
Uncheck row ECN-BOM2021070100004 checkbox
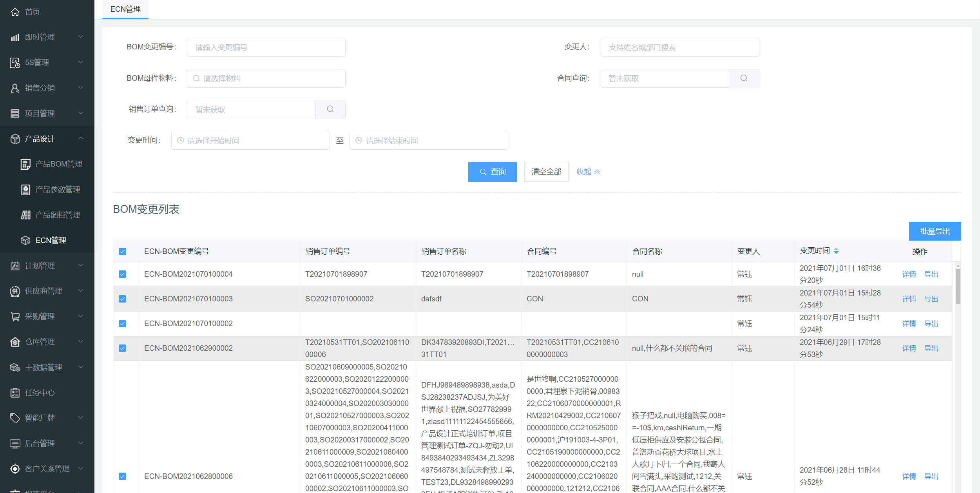pos(123,274)
